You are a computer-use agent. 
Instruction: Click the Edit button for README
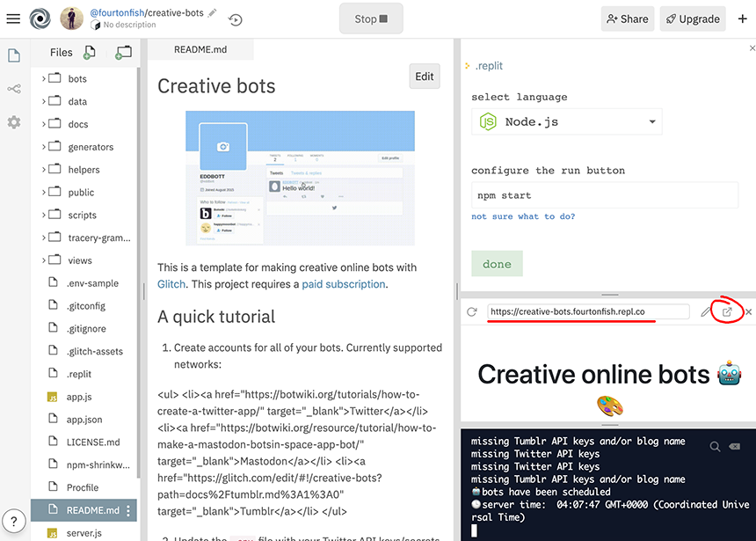coord(425,77)
